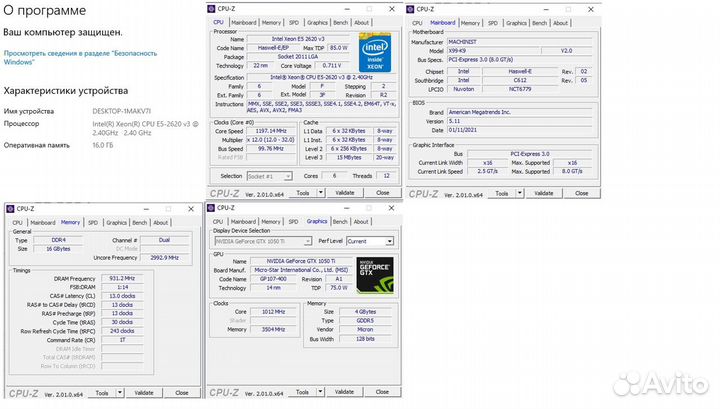This screenshot has width=720, height=409.
Task: Open the Windows Security details link
Action: pyautogui.click(x=80, y=57)
